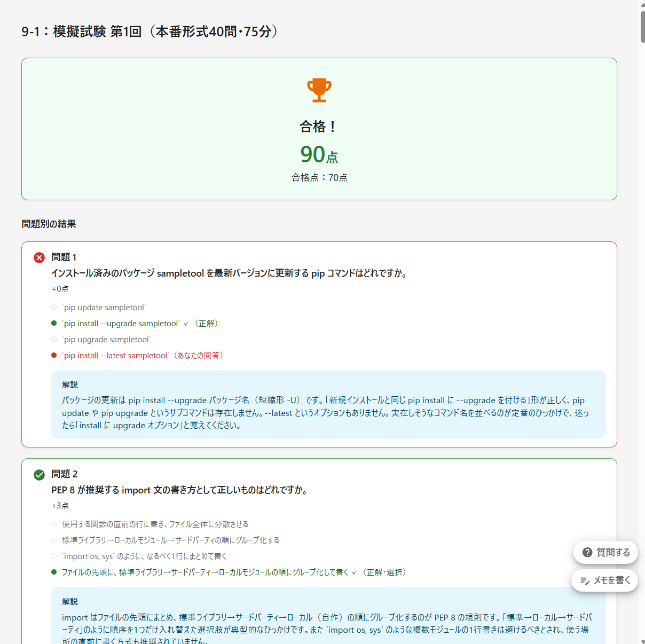Viewport: 645px width, 644px height.
Task: Click the 解説 label under 問題 2
Action: [70, 602]
